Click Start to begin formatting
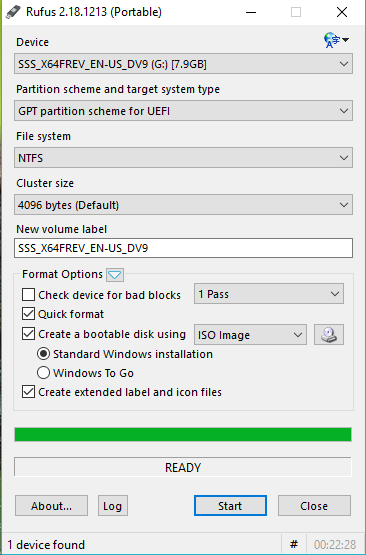 [x=230, y=506]
